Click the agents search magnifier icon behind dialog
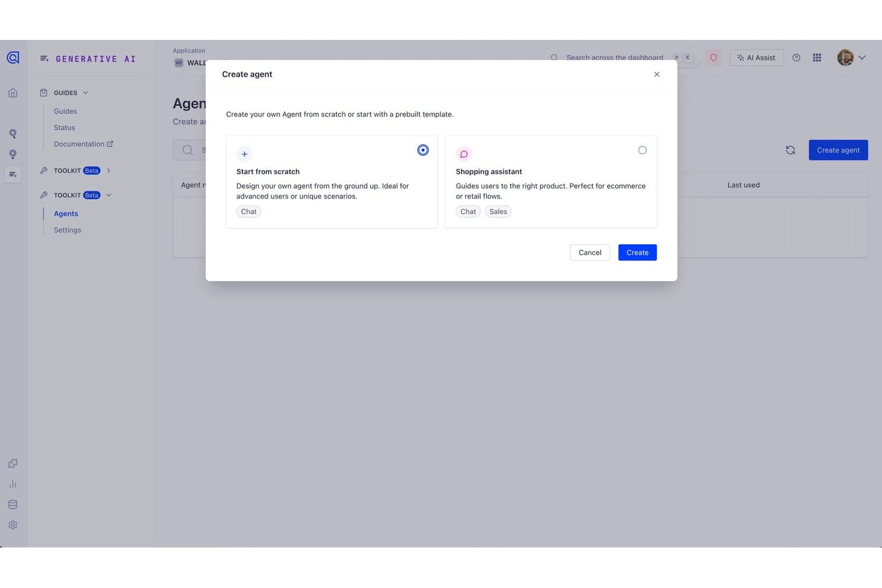The width and height of the screenshot is (882, 588). pos(187,150)
